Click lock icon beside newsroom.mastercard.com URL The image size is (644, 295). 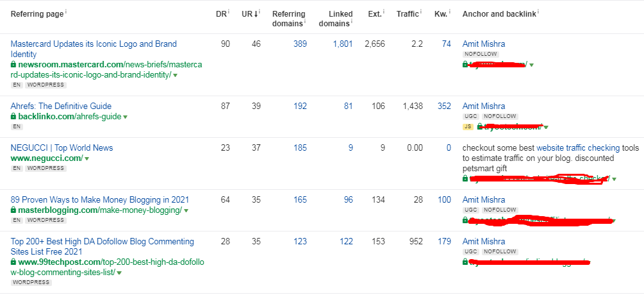click(13, 65)
